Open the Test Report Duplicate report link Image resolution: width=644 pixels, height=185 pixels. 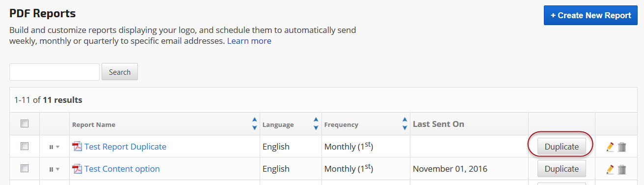pyautogui.click(x=125, y=147)
